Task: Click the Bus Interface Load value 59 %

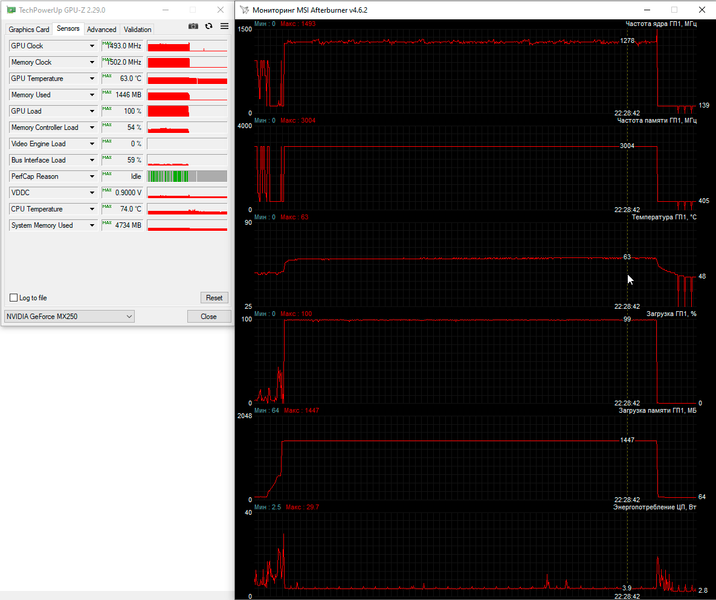Action: [x=122, y=160]
